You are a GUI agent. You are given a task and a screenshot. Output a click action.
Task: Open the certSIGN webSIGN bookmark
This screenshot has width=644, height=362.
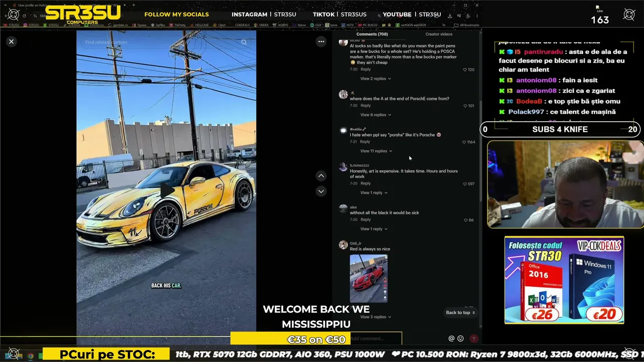click(411, 25)
